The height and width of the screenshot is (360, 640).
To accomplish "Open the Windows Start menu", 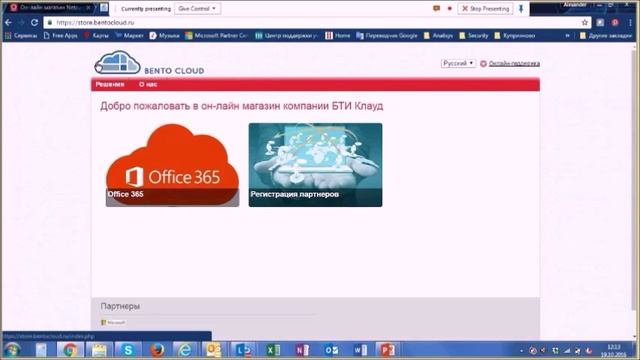I will [12, 350].
